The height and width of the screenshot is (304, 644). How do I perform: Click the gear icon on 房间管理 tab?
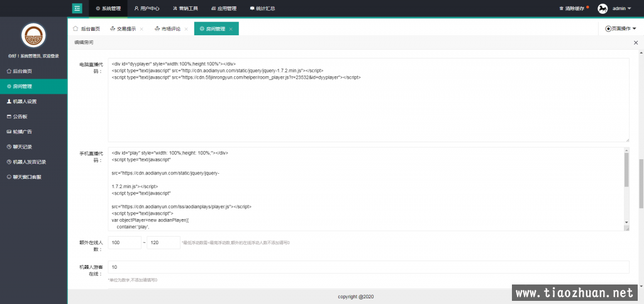coord(202,29)
